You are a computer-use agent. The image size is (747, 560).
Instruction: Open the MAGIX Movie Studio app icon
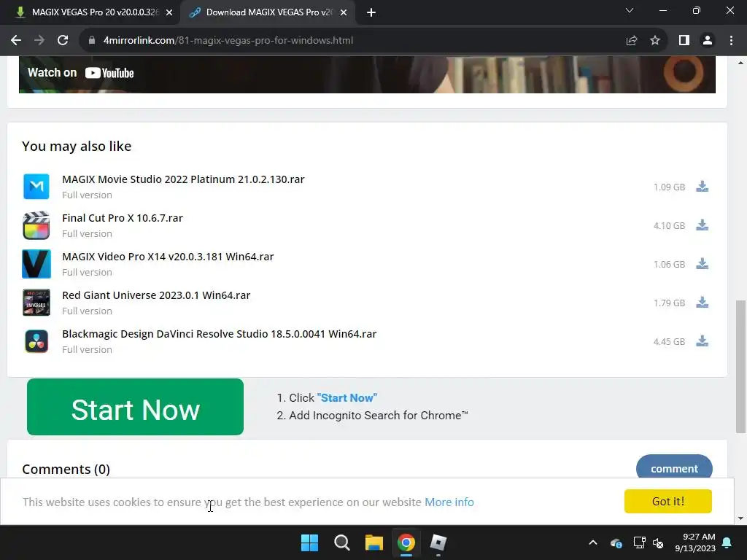[36, 186]
